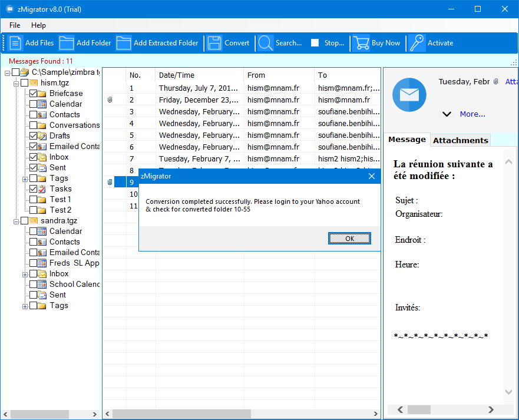Expand header details with the down chevron
The image size is (519, 420).
click(447, 114)
